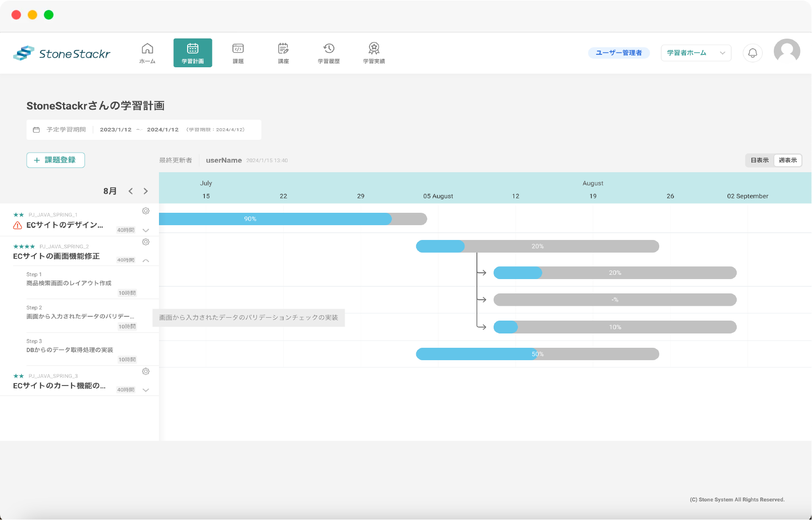Go to next month arrow

coord(146,191)
